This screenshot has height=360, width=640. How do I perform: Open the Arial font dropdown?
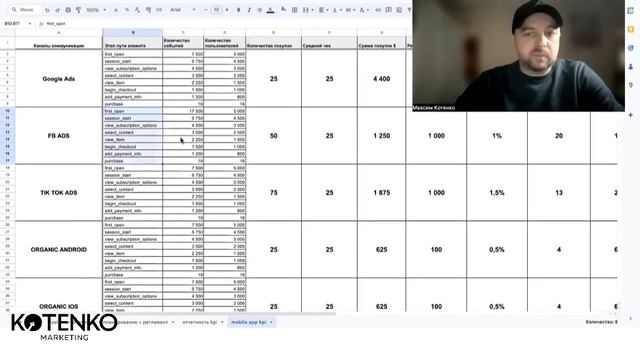182,10
